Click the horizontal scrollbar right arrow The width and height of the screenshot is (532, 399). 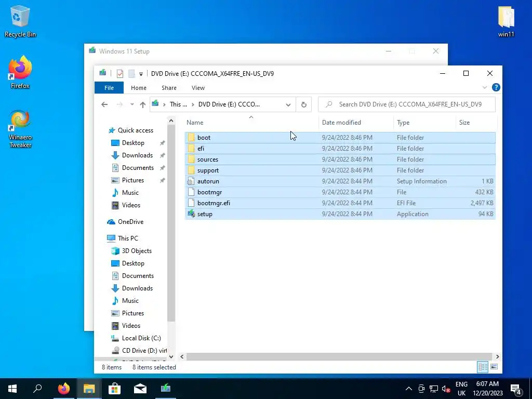(x=497, y=356)
